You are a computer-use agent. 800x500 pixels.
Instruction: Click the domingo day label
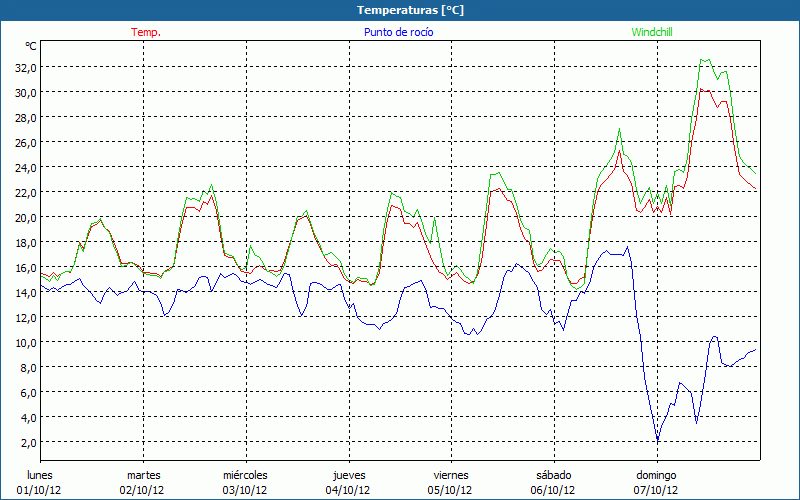click(x=656, y=475)
